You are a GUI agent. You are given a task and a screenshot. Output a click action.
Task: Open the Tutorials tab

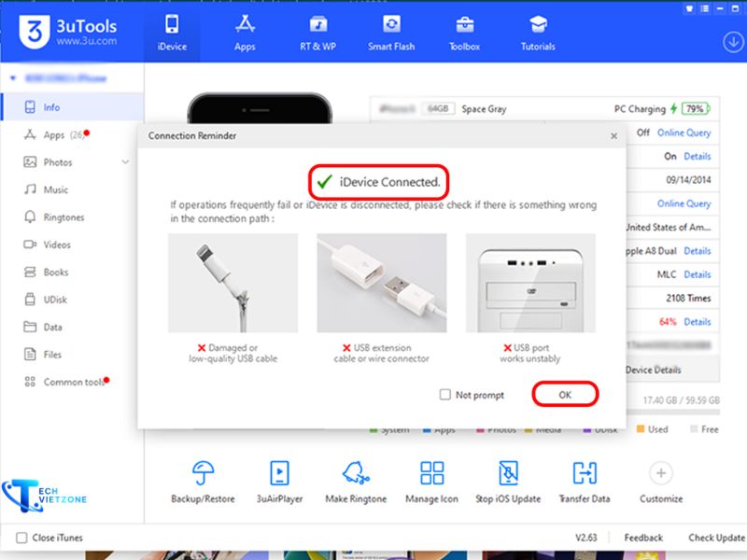(538, 33)
